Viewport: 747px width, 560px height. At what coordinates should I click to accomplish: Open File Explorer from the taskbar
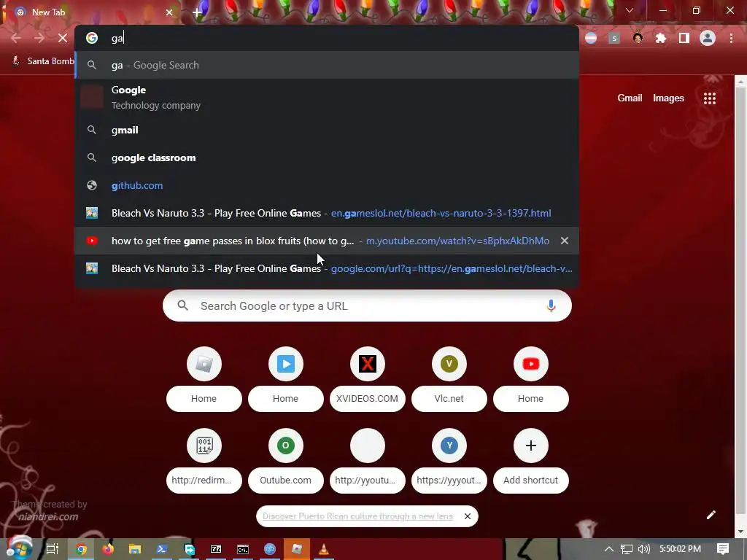pyautogui.click(x=135, y=549)
